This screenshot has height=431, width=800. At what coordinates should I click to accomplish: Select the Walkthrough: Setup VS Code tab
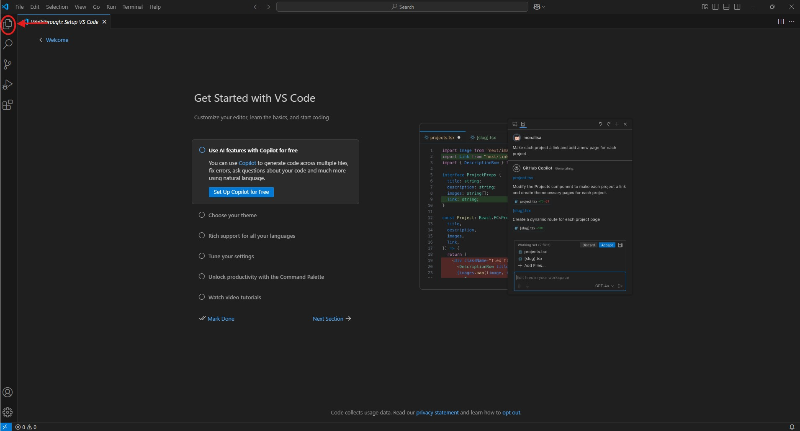pyautogui.click(x=64, y=22)
